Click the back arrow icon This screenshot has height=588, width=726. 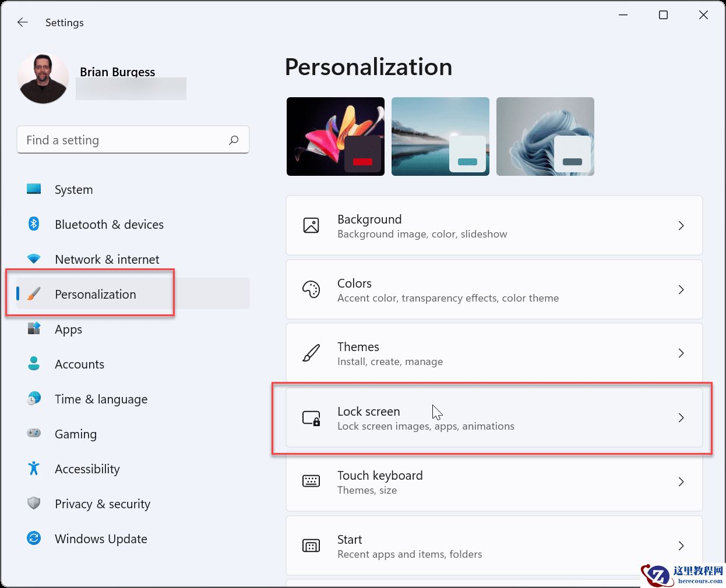(x=23, y=22)
